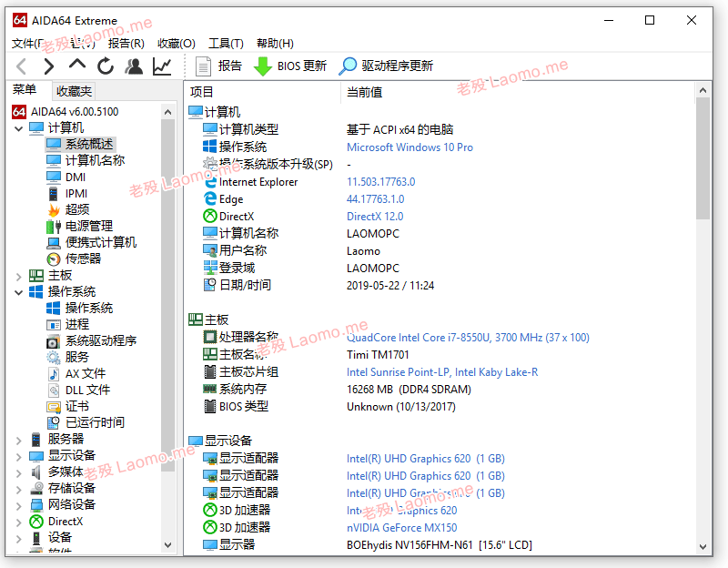
Task: Click the laptop icon for 便携式计算机
Action: (54, 243)
